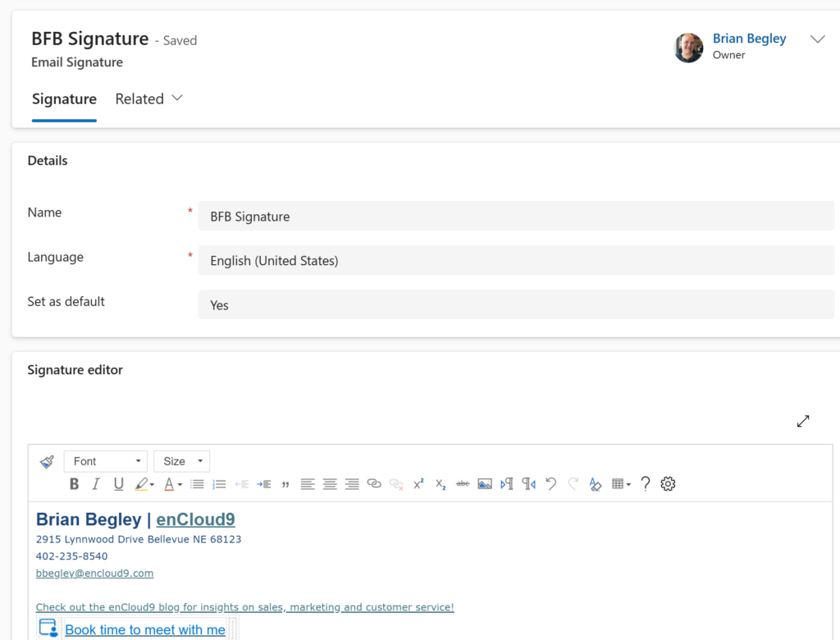This screenshot has height=640, width=840.
Task: Click Book time to meet with me link
Action: (145, 630)
